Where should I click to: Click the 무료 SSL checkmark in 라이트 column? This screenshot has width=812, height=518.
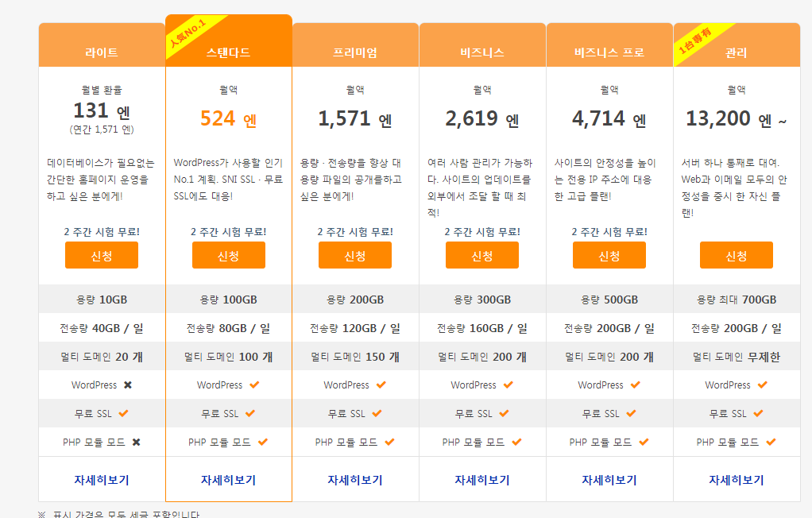tap(123, 414)
